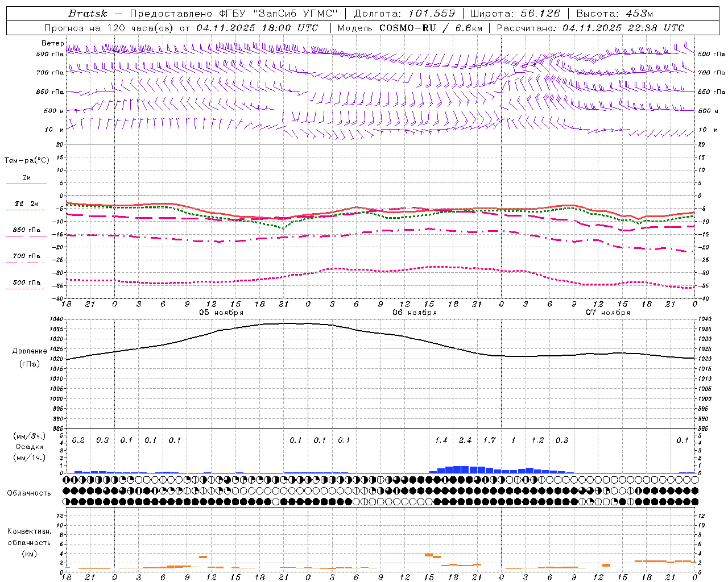Click the Высота: 453м value
Image resolution: width=728 pixels, height=582 pixels.
coord(614,14)
